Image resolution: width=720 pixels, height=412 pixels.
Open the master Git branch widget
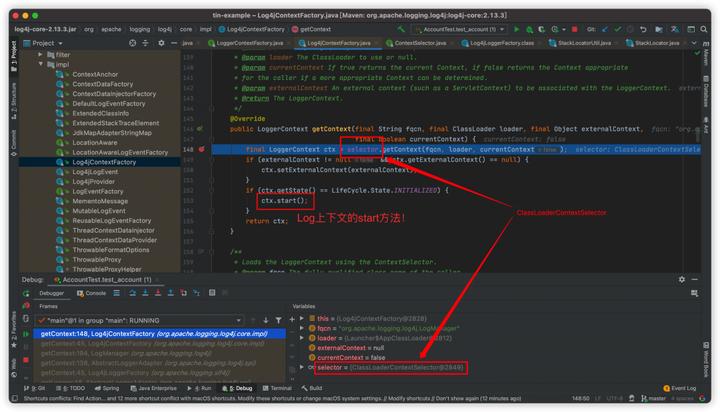click(653, 398)
